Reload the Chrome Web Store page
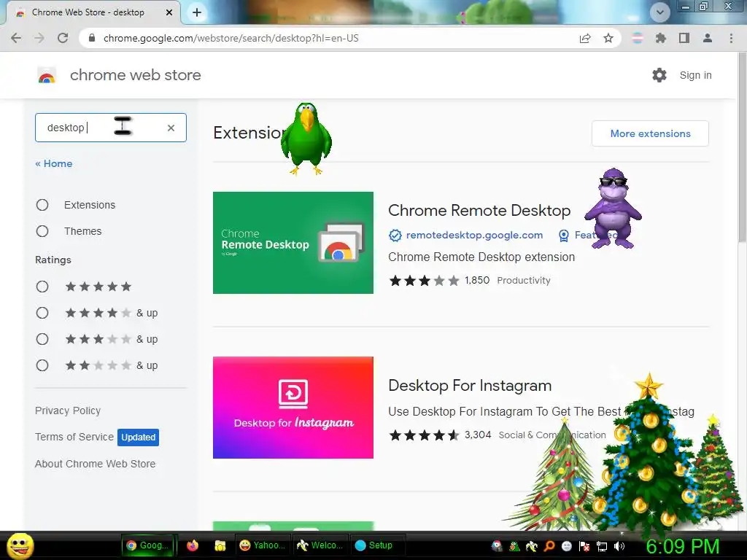747x560 pixels. [63, 38]
